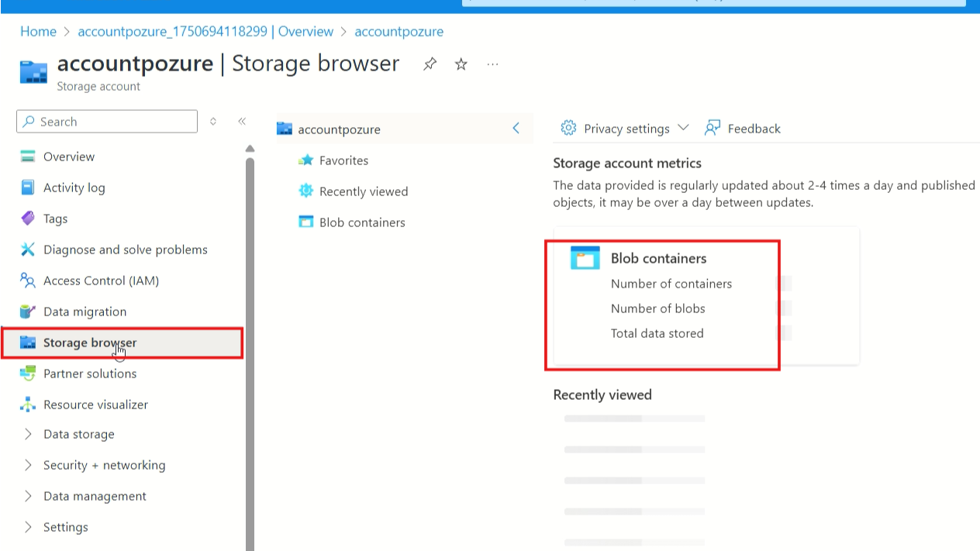Click the Total data stored label
The image size is (980, 551).
point(657,333)
